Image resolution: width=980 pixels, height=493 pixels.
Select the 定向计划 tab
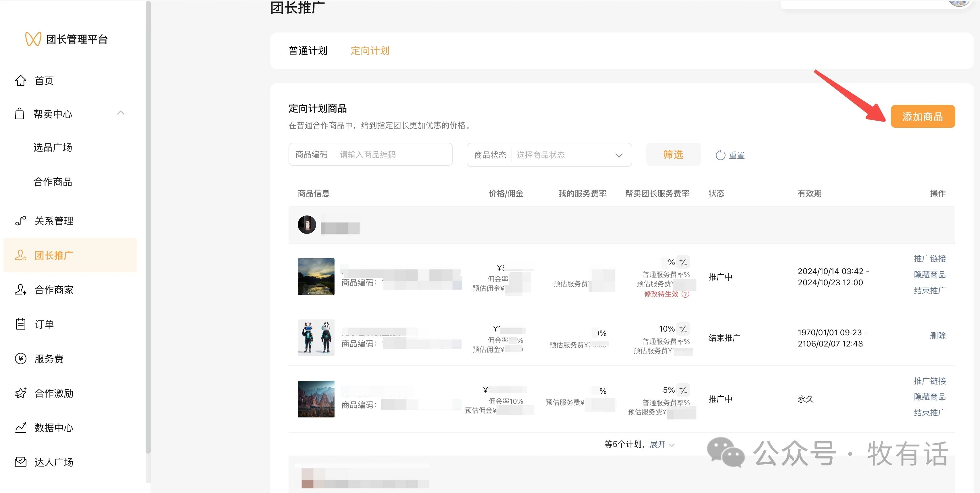tap(370, 51)
